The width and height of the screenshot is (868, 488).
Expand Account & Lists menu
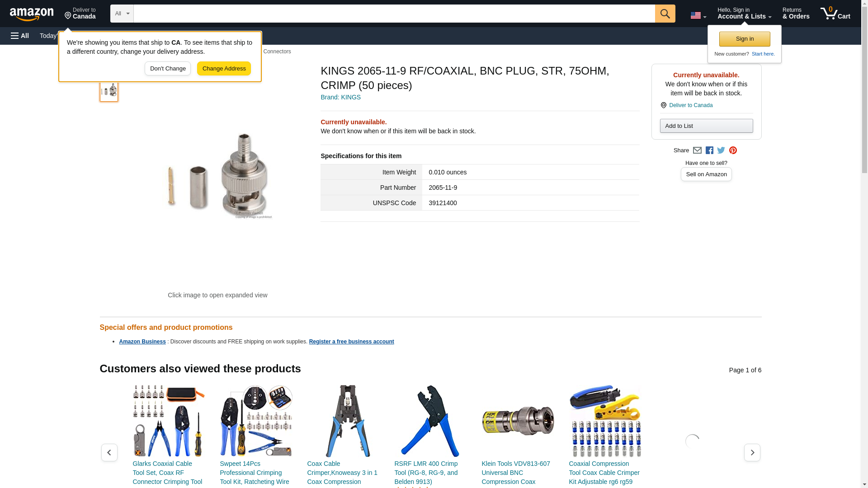[744, 14]
